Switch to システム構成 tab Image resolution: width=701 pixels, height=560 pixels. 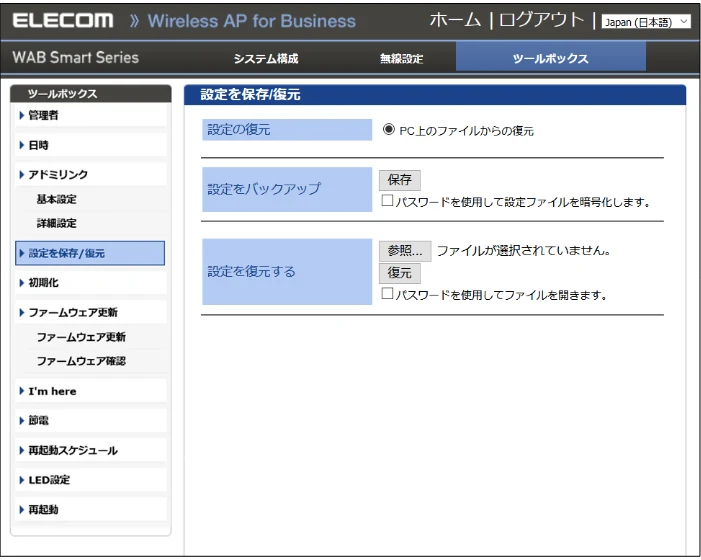click(266, 59)
